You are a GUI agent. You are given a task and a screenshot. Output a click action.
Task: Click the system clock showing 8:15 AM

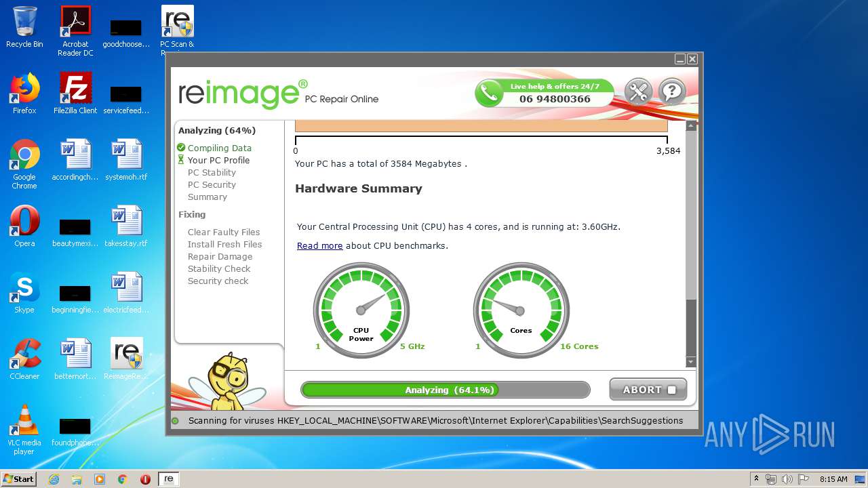833,479
